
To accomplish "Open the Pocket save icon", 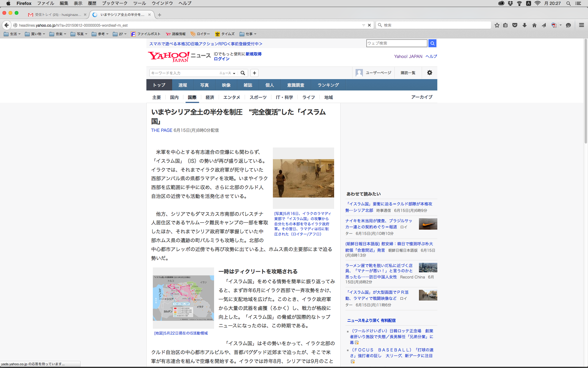I will (x=515, y=25).
